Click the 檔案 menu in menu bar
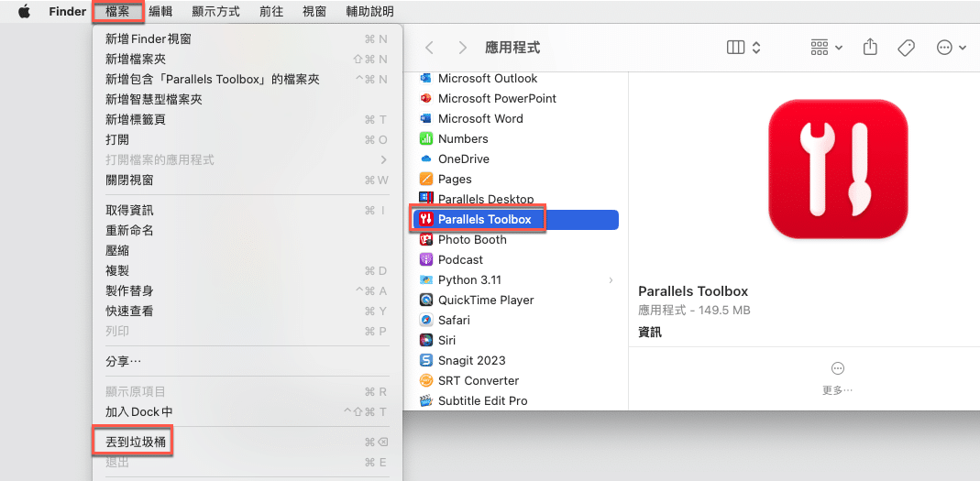This screenshot has width=980, height=481. (117, 11)
